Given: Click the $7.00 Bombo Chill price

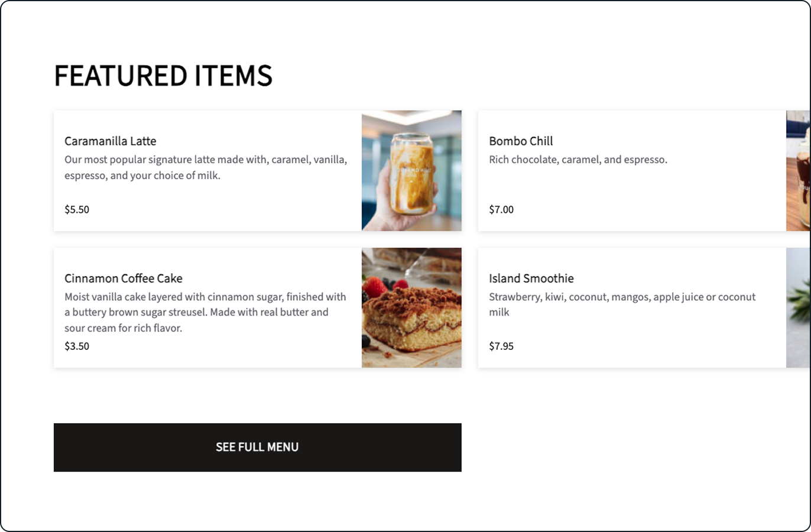Looking at the screenshot, I should pos(501,210).
